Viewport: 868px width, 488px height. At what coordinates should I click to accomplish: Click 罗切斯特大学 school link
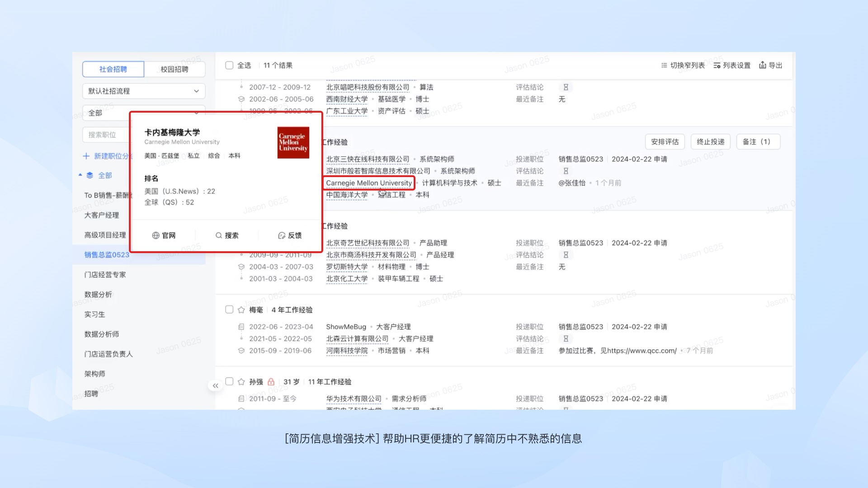click(x=347, y=267)
